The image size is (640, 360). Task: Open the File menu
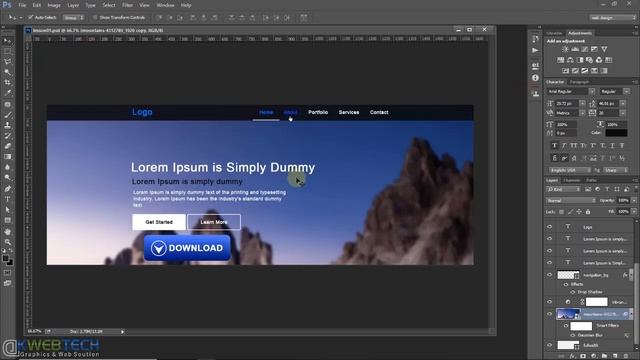pos(22,5)
